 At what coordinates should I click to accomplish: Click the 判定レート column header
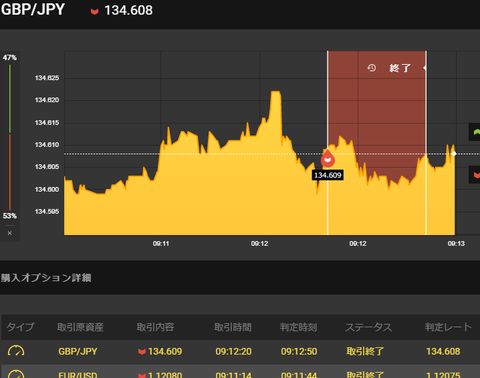click(448, 327)
